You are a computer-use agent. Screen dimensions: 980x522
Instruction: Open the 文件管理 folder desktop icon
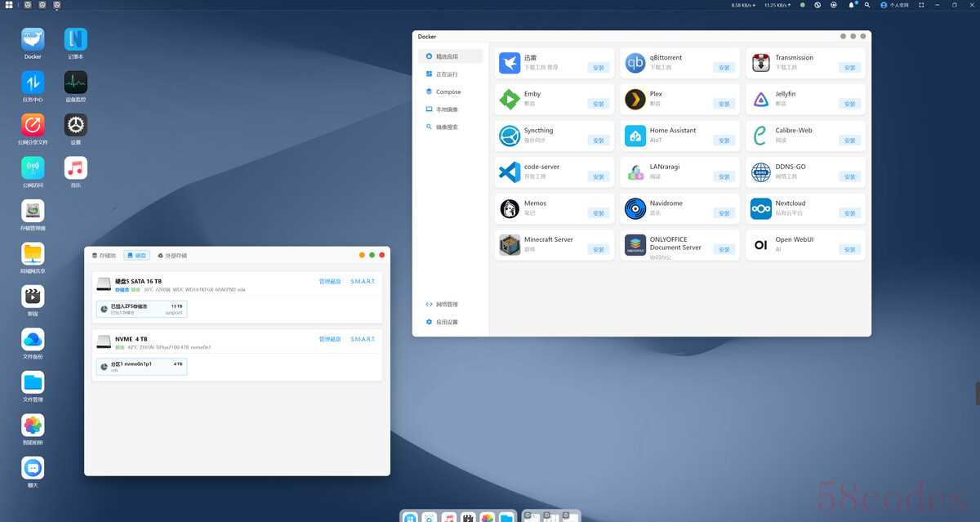tap(33, 382)
